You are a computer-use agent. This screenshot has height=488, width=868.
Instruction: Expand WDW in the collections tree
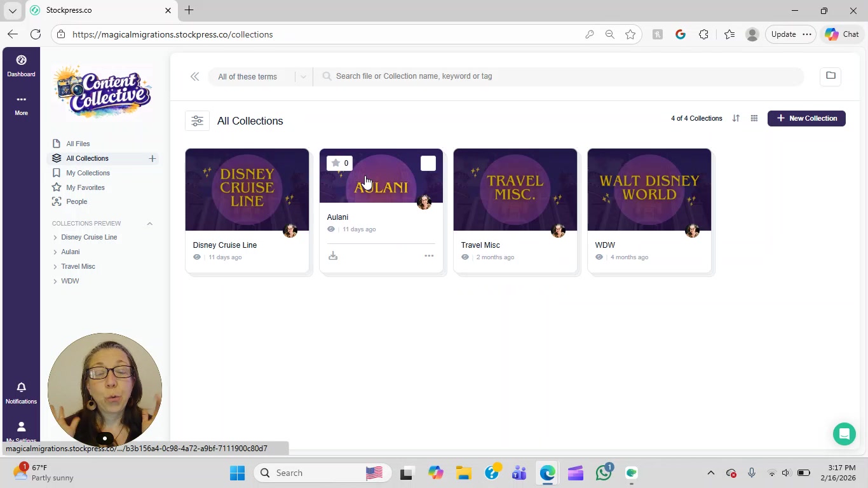pyautogui.click(x=55, y=281)
